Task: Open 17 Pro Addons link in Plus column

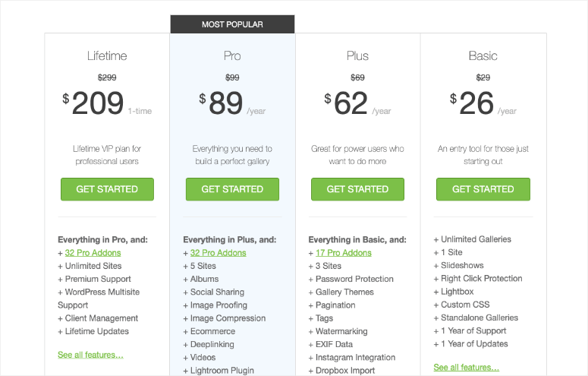Action: pos(344,253)
